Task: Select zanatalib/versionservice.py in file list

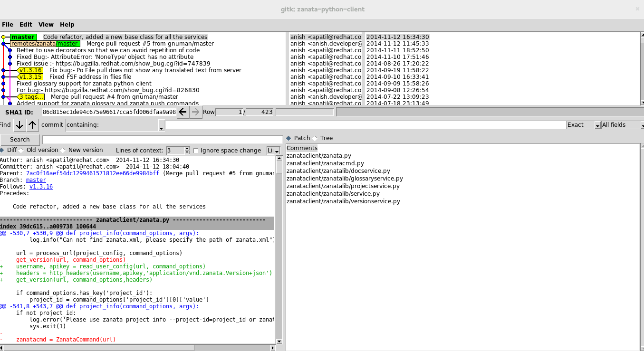Action: coord(343,201)
